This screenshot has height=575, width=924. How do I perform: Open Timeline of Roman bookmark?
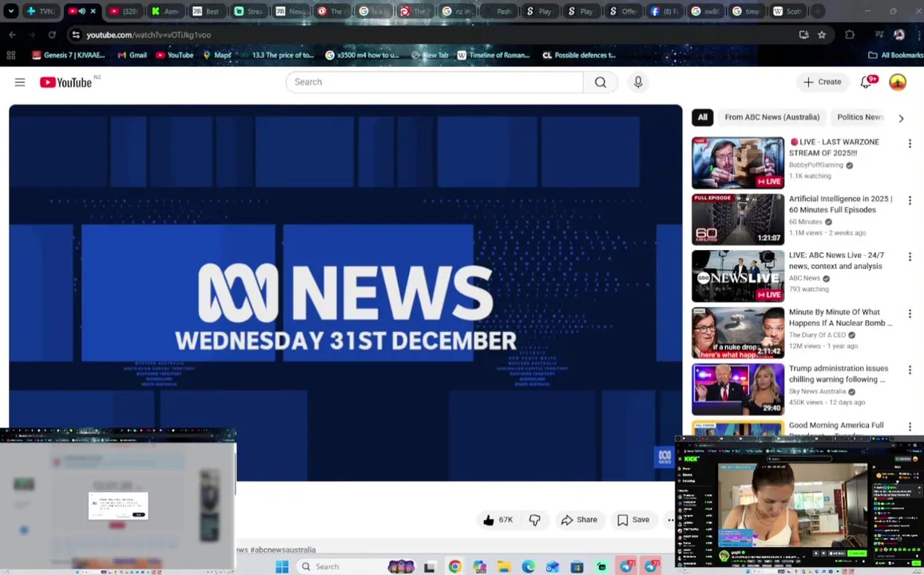pyautogui.click(x=494, y=55)
